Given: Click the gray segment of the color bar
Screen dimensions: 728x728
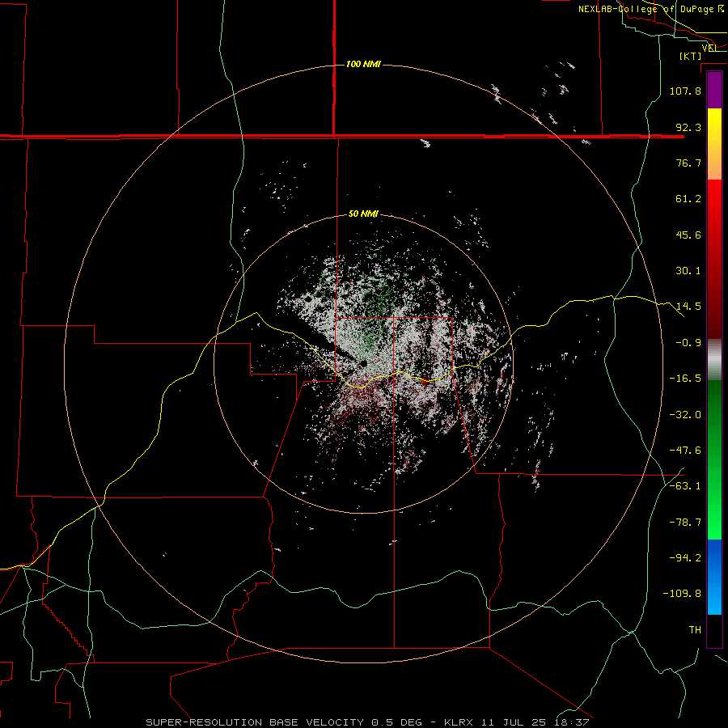Looking at the screenshot, I should coord(714,360).
